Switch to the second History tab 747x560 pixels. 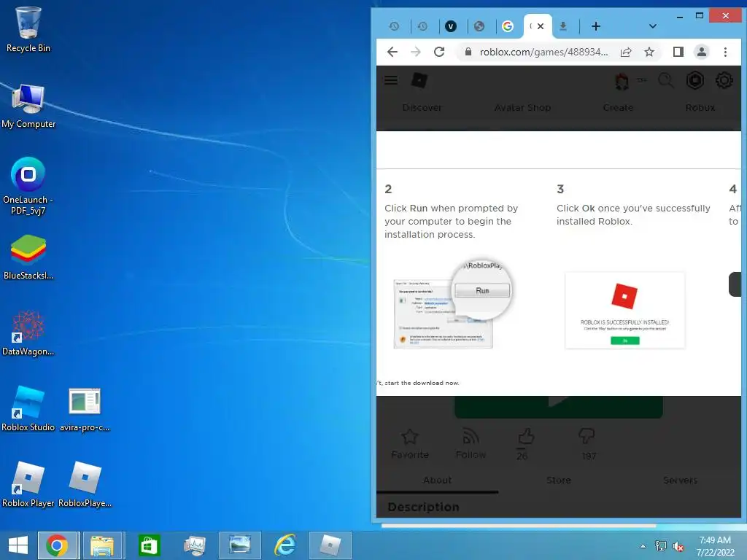(x=422, y=26)
